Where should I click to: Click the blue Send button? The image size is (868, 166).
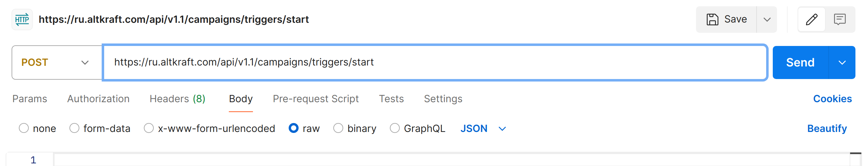pyautogui.click(x=800, y=62)
